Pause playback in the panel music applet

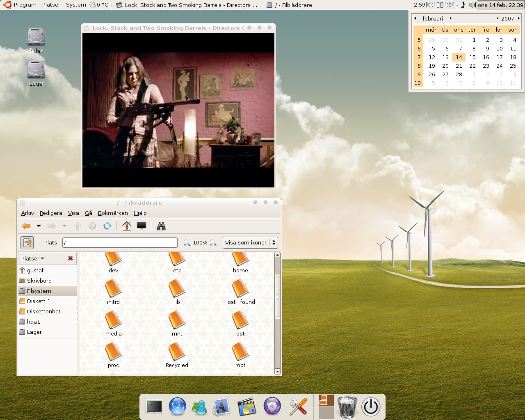coord(440,5)
